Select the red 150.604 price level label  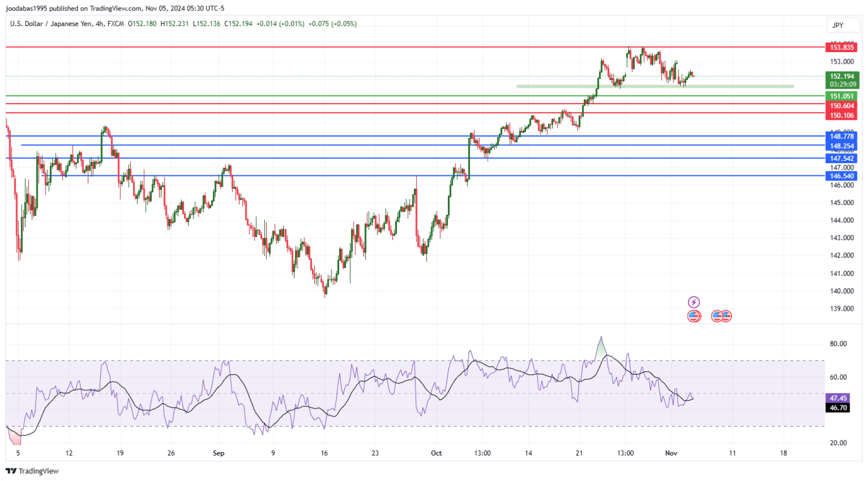coord(842,106)
